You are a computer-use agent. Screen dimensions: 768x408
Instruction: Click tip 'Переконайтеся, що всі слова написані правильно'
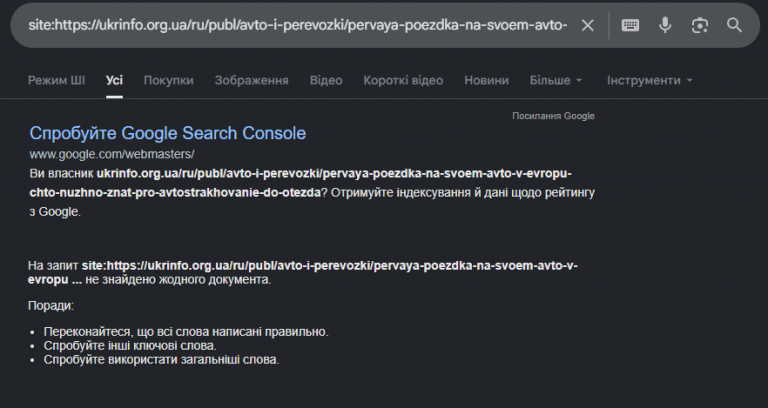(x=186, y=332)
